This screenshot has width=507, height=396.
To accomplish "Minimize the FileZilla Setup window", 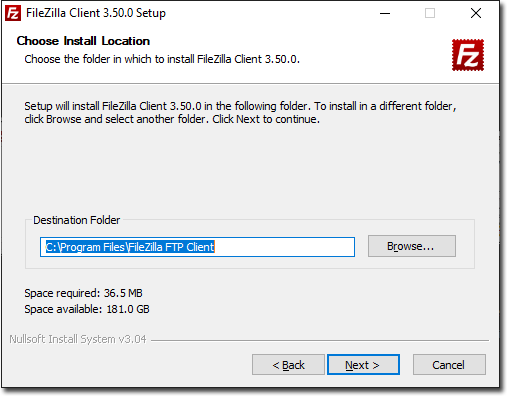I will pyautogui.click(x=385, y=13).
